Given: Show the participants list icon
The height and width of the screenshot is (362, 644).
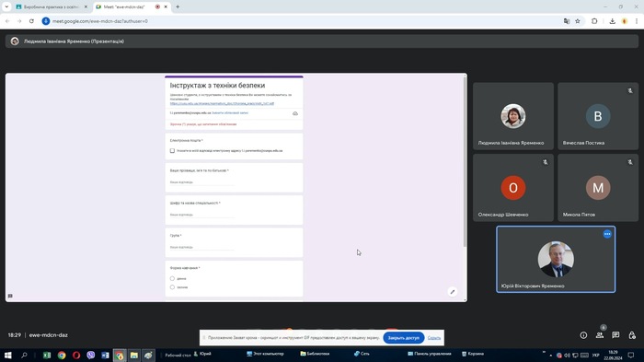Looking at the screenshot, I should point(600,335).
